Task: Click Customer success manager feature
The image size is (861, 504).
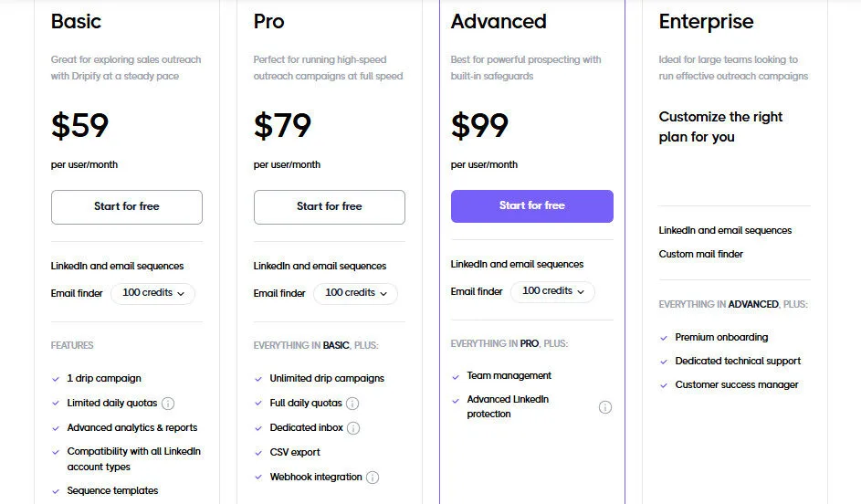Action: [736, 384]
